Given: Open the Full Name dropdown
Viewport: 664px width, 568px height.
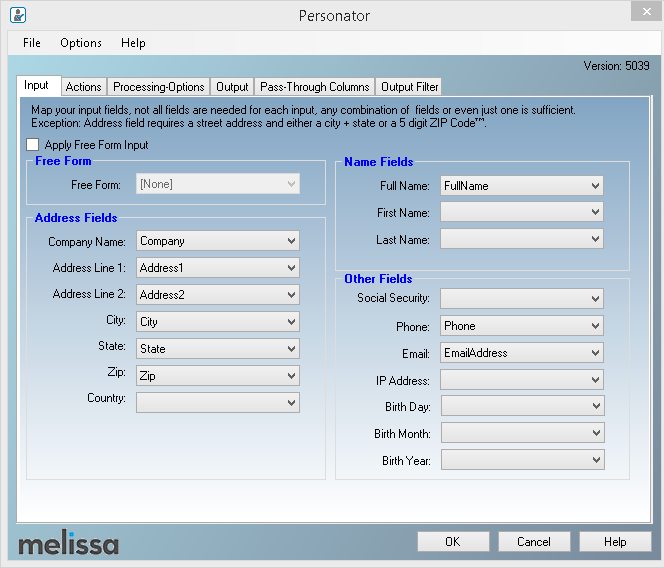Looking at the screenshot, I should coord(596,186).
